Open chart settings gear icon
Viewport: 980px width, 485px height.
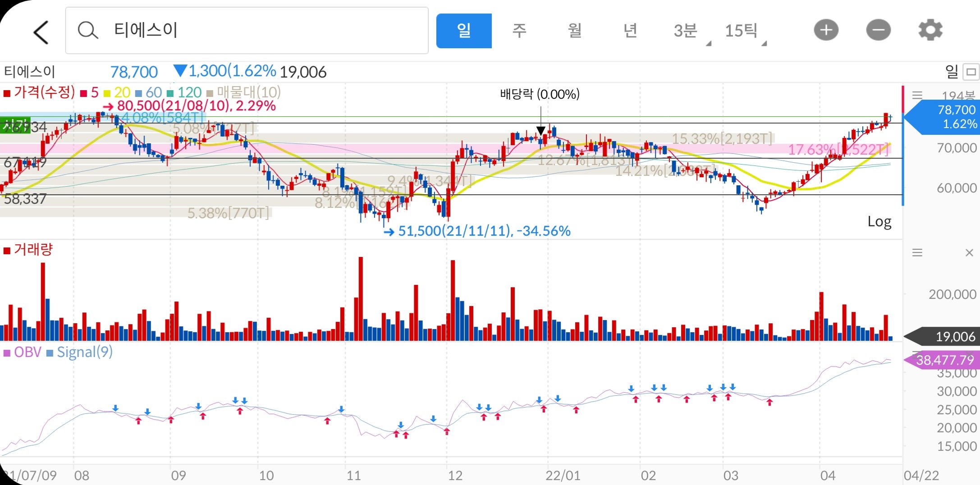click(x=930, y=30)
